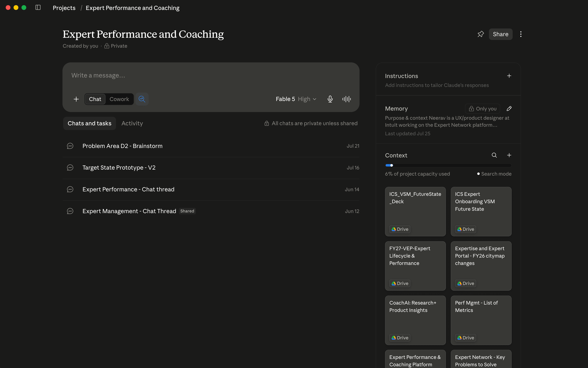Add instructions with the plus icon
The image size is (588, 368).
(x=509, y=76)
